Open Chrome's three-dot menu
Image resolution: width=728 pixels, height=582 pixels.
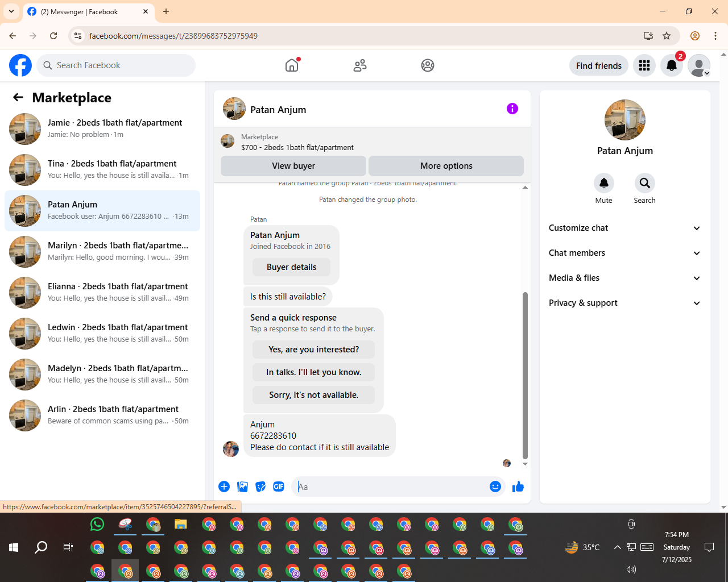click(715, 36)
